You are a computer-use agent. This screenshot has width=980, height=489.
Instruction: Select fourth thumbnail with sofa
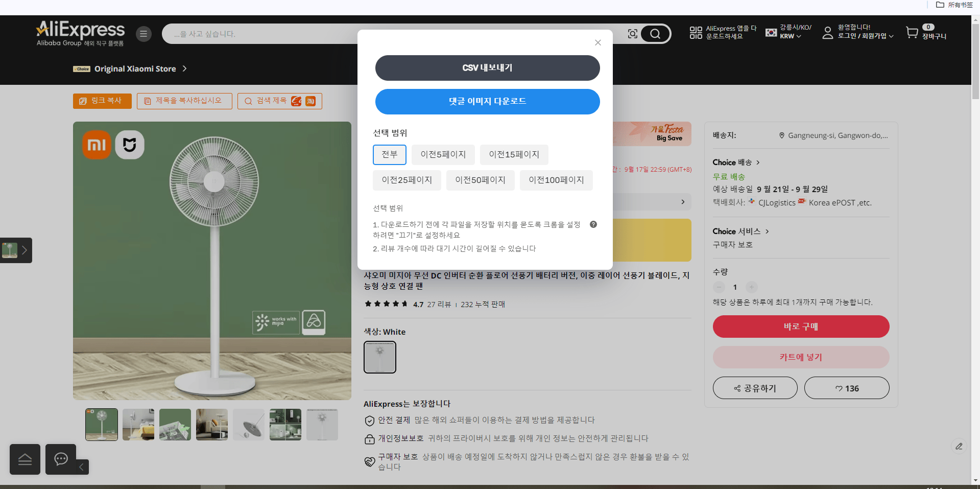tap(212, 425)
